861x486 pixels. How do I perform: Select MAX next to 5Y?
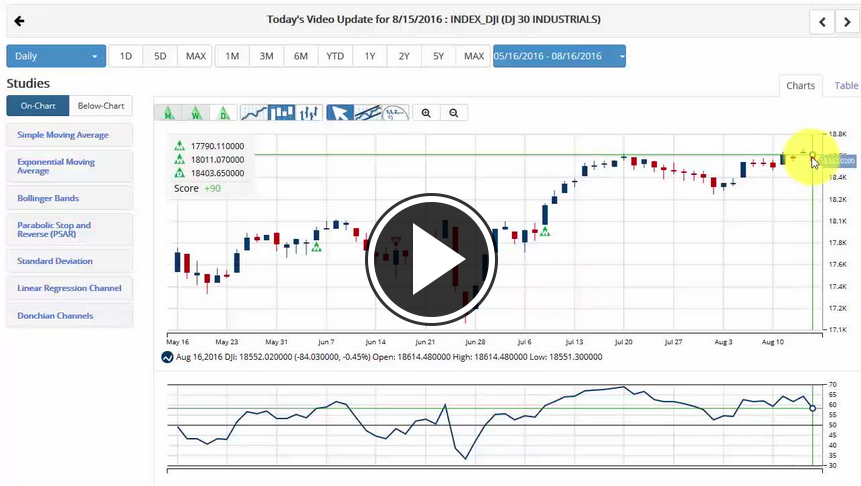coord(473,56)
